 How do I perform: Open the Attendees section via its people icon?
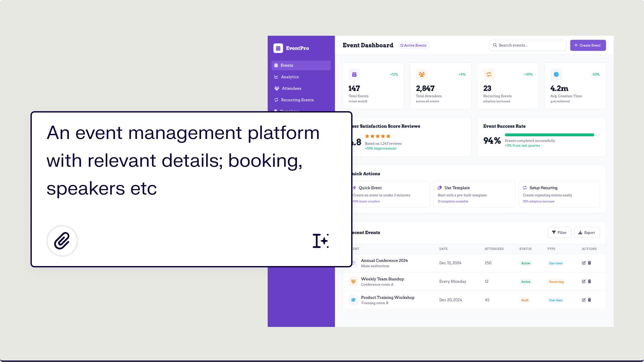(x=277, y=88)
